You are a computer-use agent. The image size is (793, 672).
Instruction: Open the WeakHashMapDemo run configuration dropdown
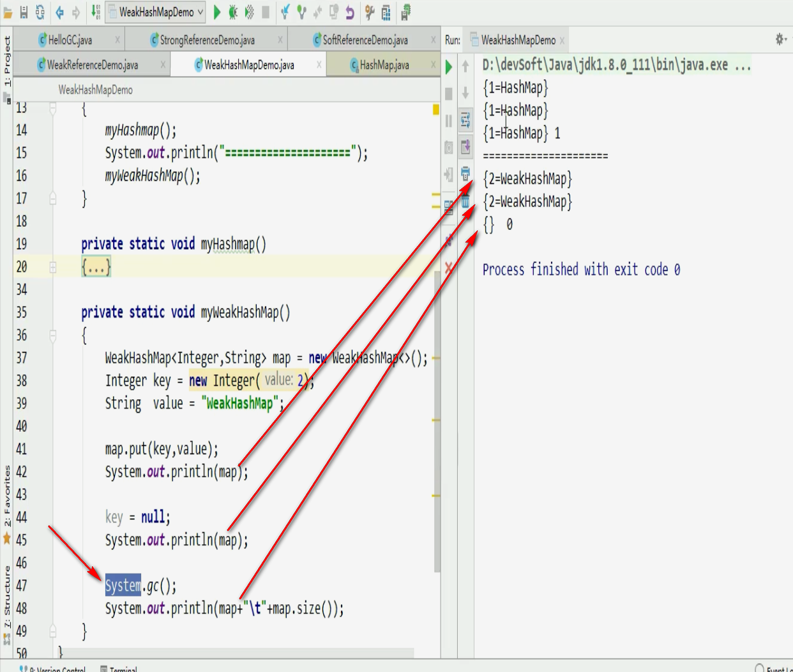point(155,11)
